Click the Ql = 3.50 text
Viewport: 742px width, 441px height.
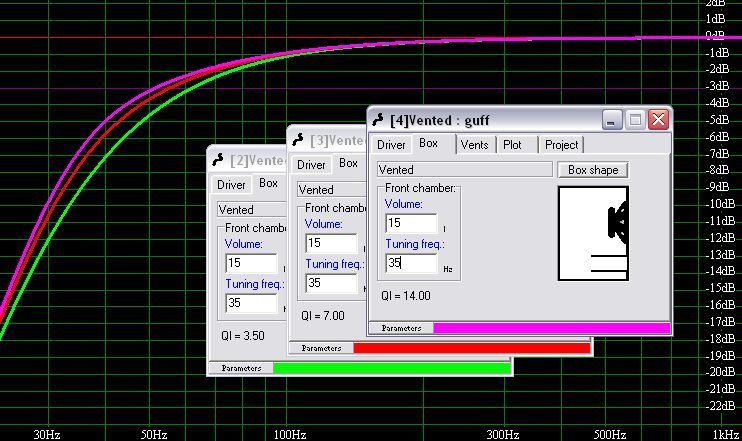pos(243,336)
